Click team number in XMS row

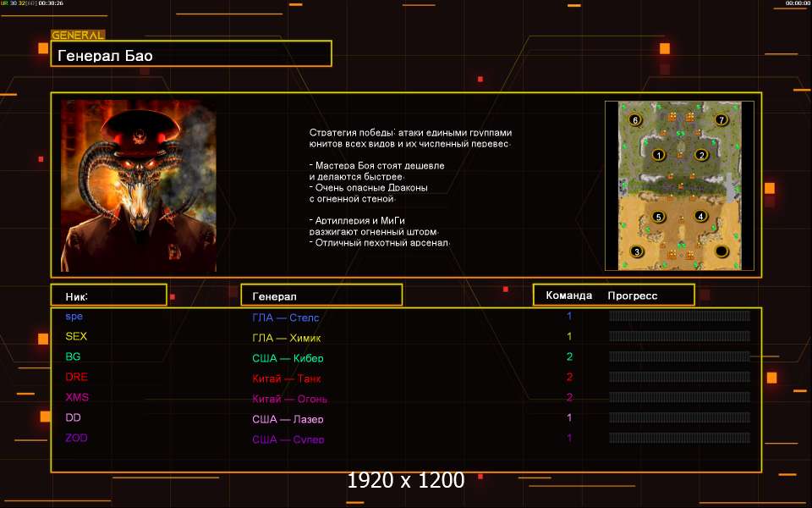(569, 397)
